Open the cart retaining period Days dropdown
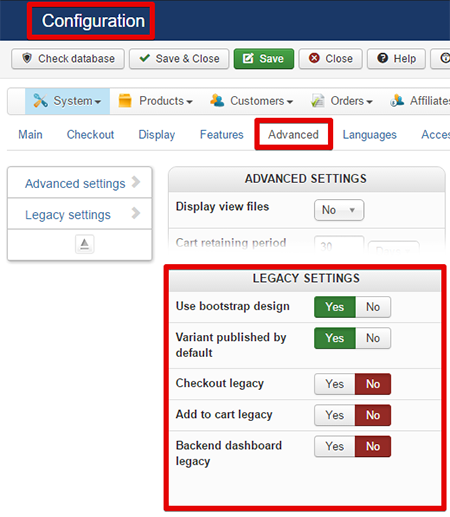 click(x=393, y=248)
